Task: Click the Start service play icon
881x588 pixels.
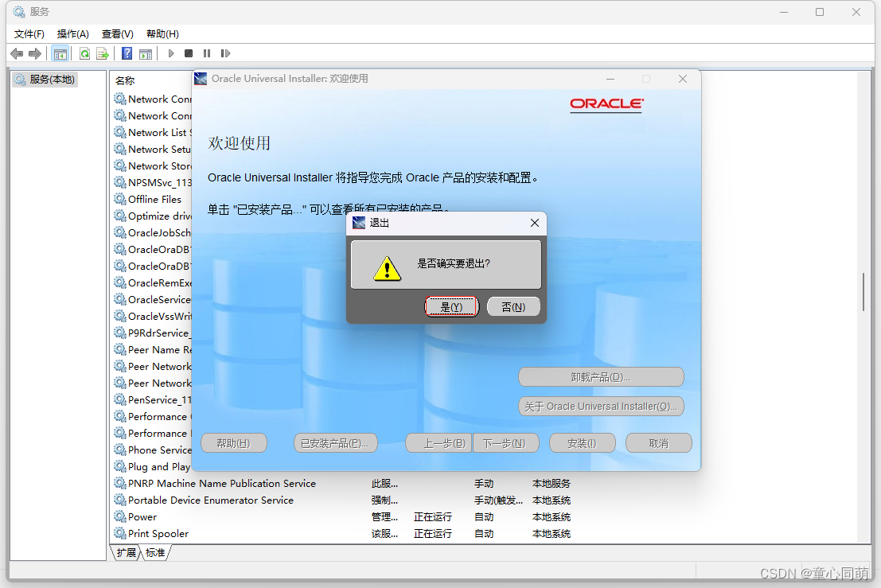Action: (171, 53)
